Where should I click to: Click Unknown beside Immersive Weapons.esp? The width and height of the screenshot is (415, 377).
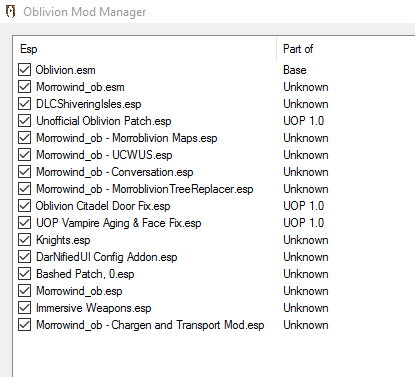tap(306, 308)
